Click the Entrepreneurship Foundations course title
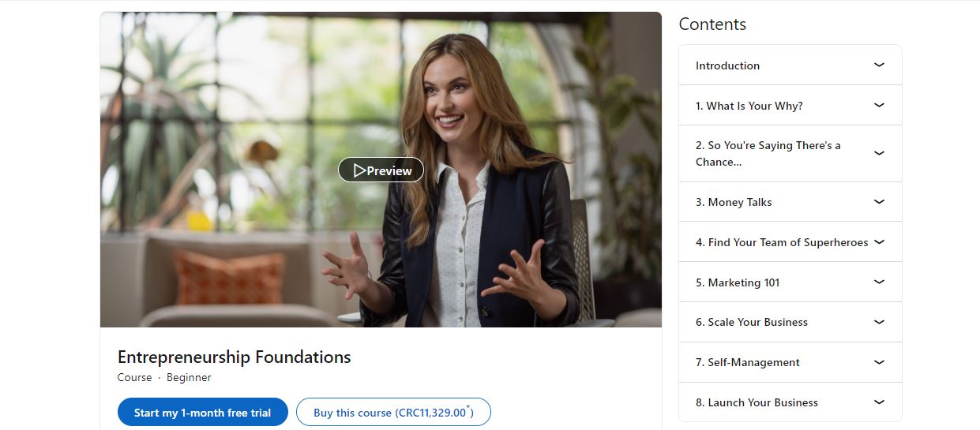The width and height of the screenshot is (980, 430). (234, 357)
